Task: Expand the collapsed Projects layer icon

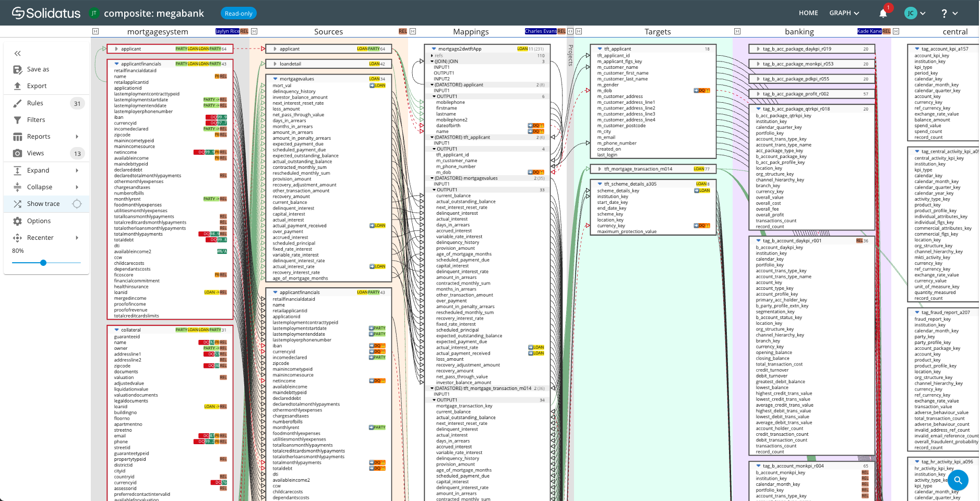Action: click(570, 31)
